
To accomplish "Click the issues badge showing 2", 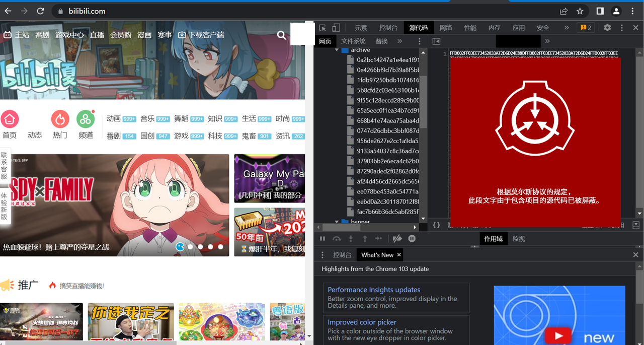I will [586, 28].
